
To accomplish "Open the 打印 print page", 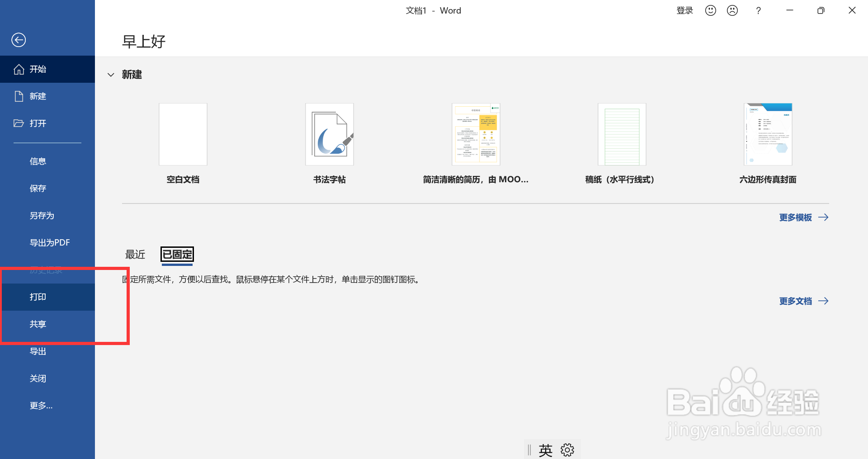I will (47, 297).
